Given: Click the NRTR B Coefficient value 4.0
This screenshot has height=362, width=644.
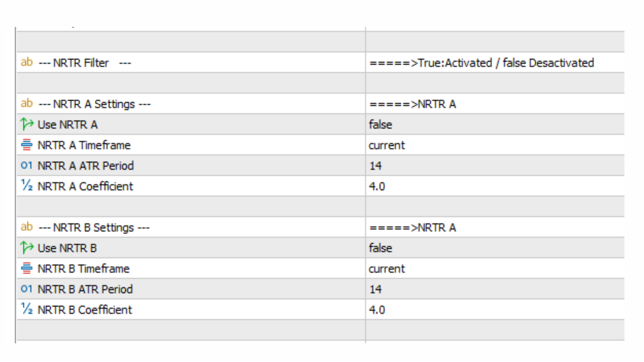Looking at the screenshot, I should (x=377, y=309).
